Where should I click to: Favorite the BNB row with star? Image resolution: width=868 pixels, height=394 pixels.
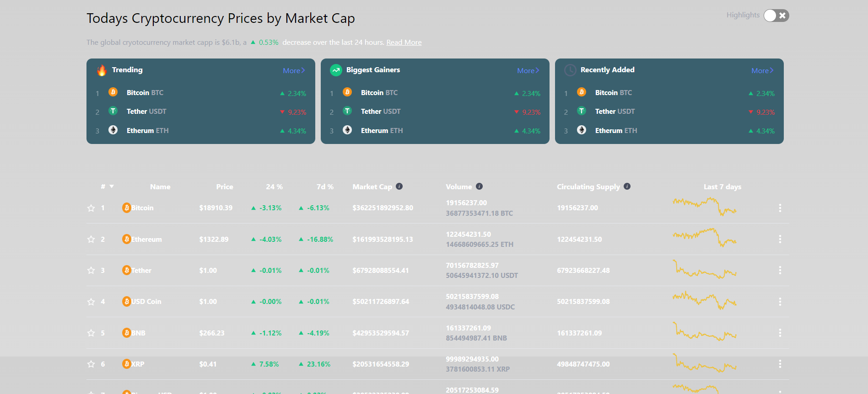coord(91,333)
